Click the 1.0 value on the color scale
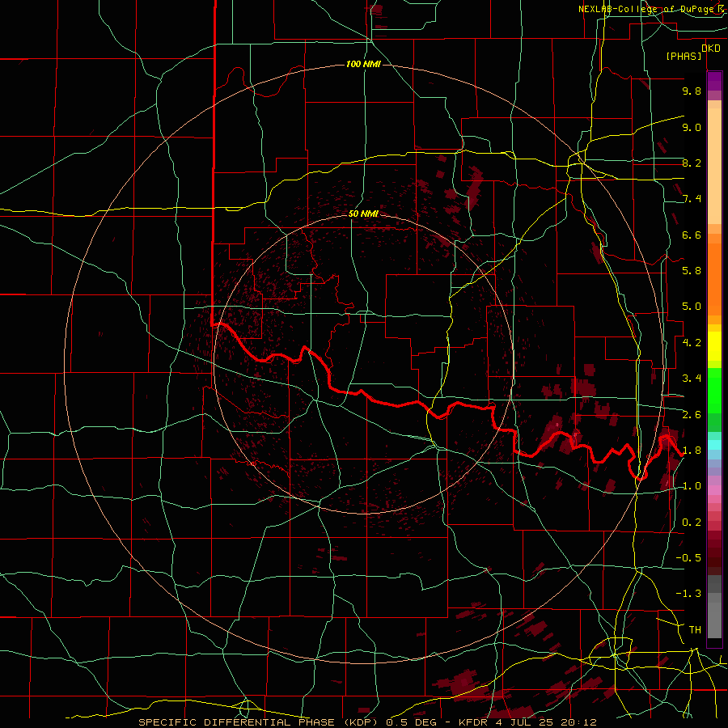The image size is (728, 728). click(692, 486)
